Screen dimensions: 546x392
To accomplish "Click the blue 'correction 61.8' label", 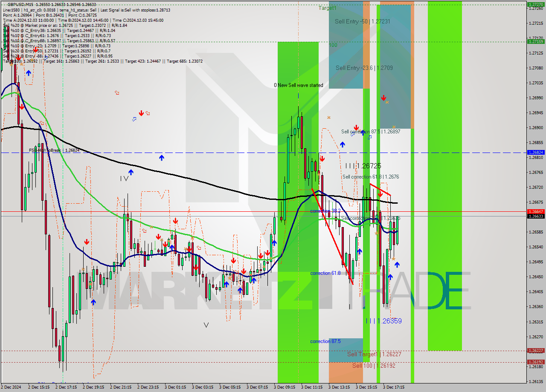I will 325,273.
